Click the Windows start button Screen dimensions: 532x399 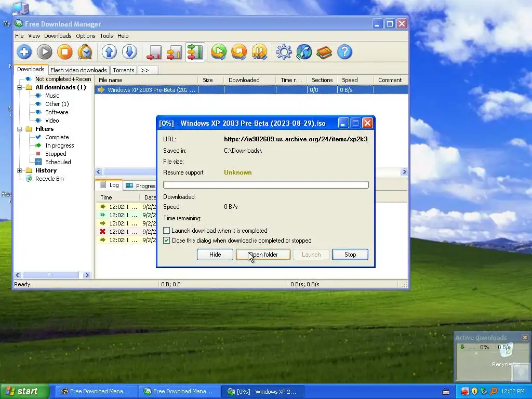tap(24, 391)
